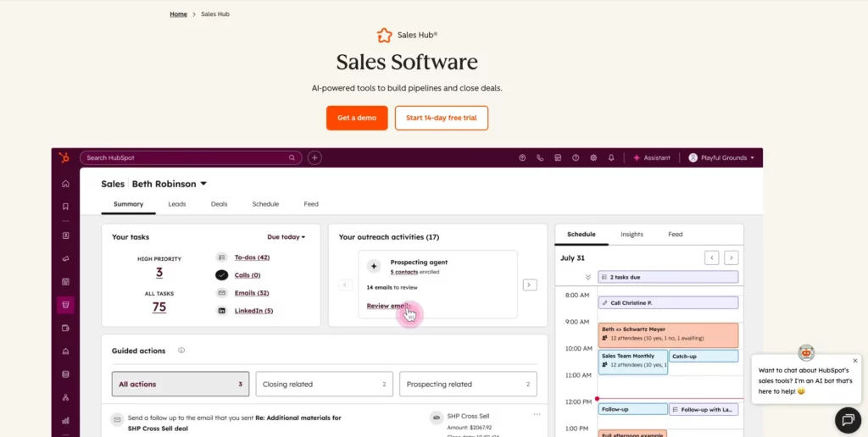The height and width of the screenshot is (437, 868).
Task: Open the Marketing megaphone sidebar icon
Action: [x=65, y=259]
